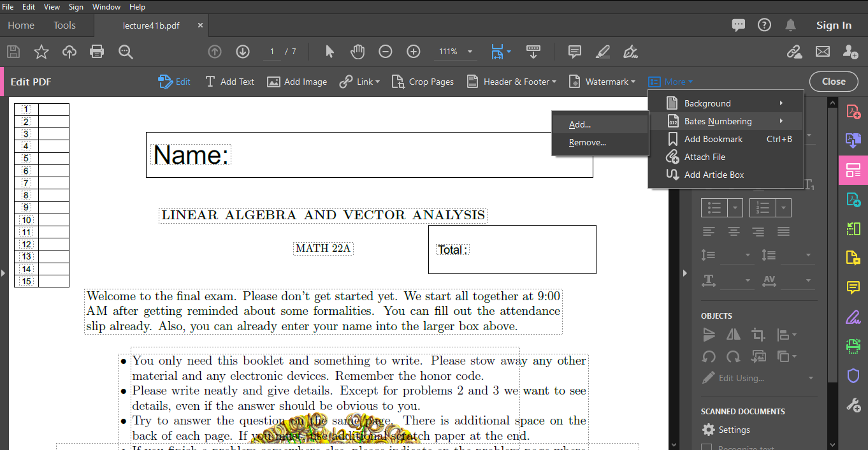Open the 111% zoom level dropdown
Screen dimensions: 868x450
tap(470, 52)
